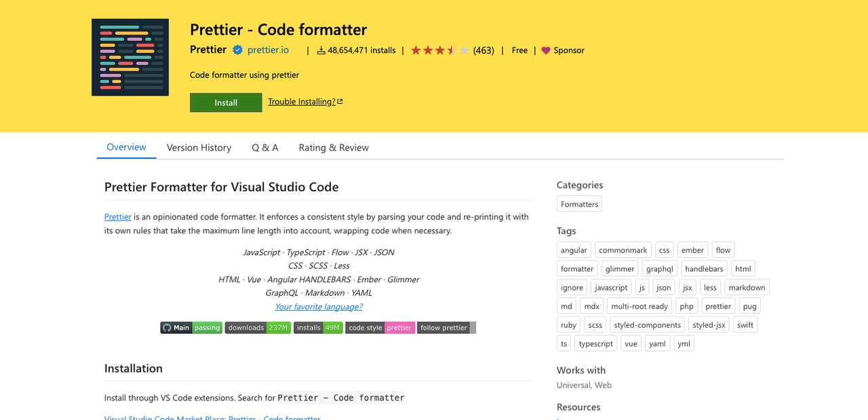Click the commonmark tag

click(x=623, y=250)
